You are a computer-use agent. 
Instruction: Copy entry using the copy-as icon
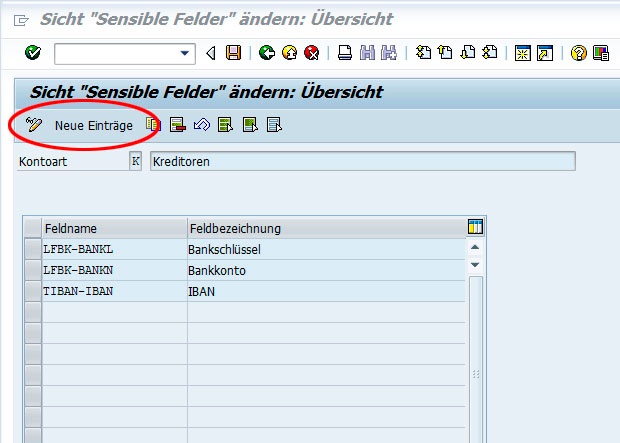click(153, 125)
